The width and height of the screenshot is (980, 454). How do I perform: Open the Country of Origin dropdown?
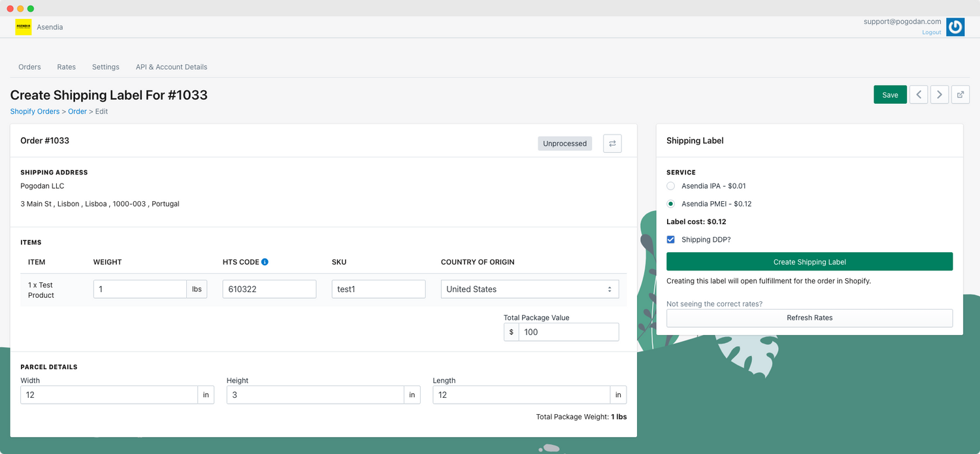[x=530, y=289]
